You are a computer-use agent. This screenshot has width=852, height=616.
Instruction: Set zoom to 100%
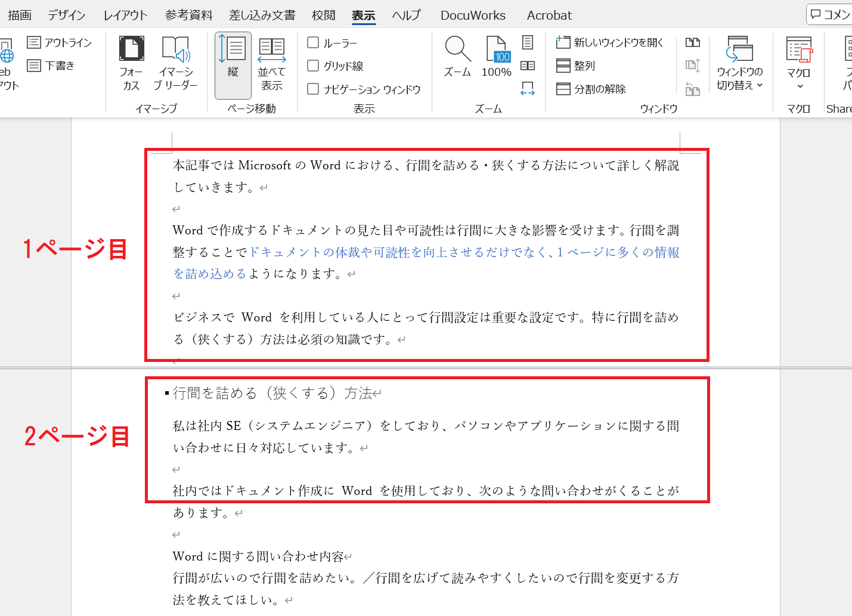tap(497, 57)
